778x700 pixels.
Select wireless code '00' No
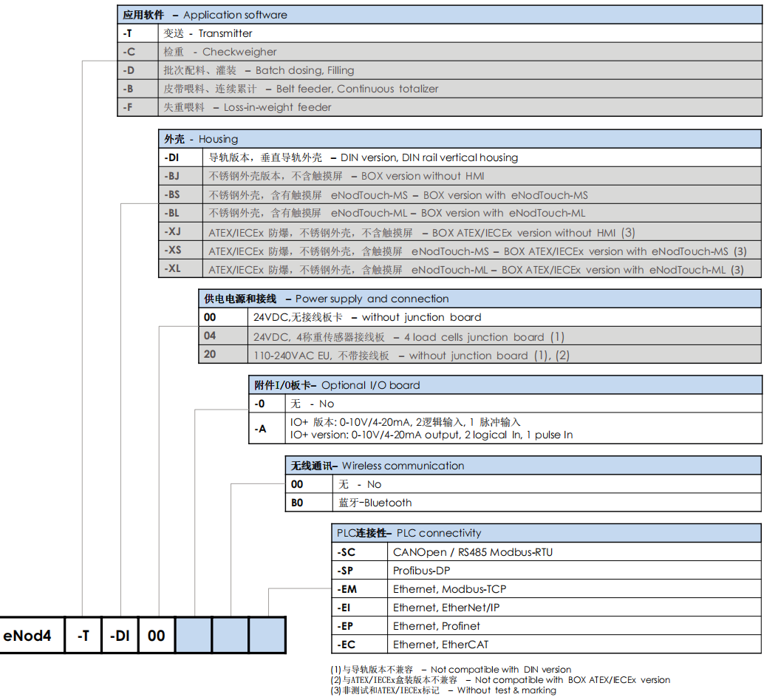[x=309, y=484]
